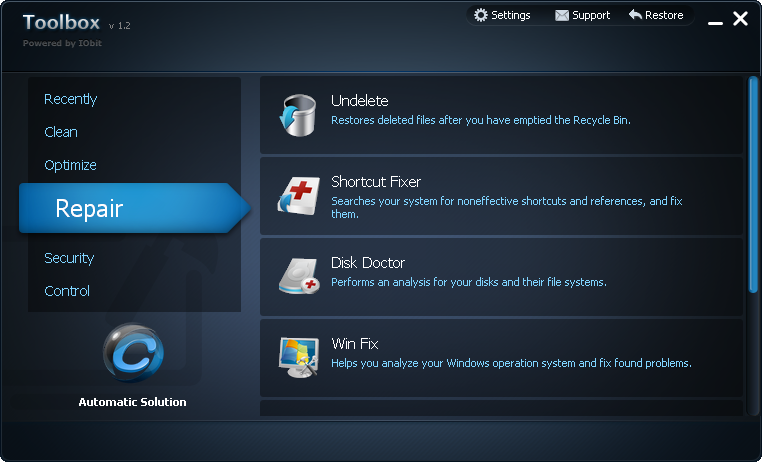762x462 pixels.
Task: Click the Support envelope icon
Action: pyautogui.click(x=562, y=16)
